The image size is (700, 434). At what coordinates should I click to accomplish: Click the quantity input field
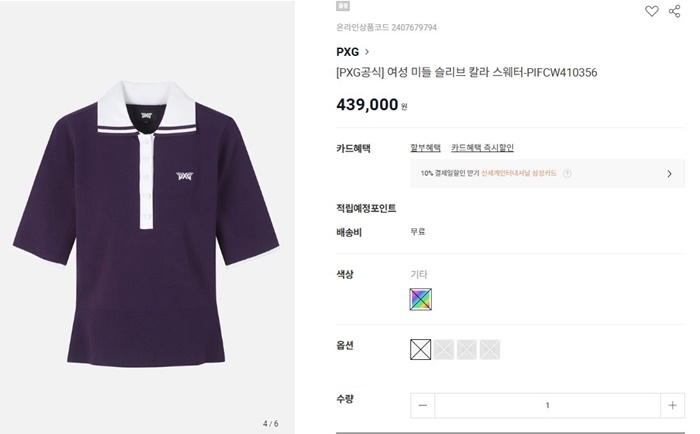[x=547, y=405]
